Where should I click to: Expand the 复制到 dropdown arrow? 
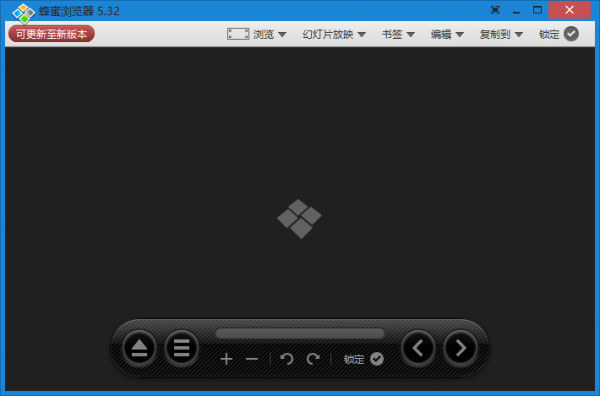click(518, 34)
